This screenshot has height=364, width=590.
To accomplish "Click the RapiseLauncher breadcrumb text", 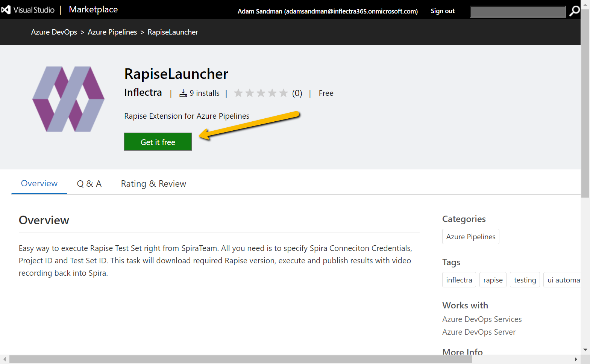I will pos(173,32).
